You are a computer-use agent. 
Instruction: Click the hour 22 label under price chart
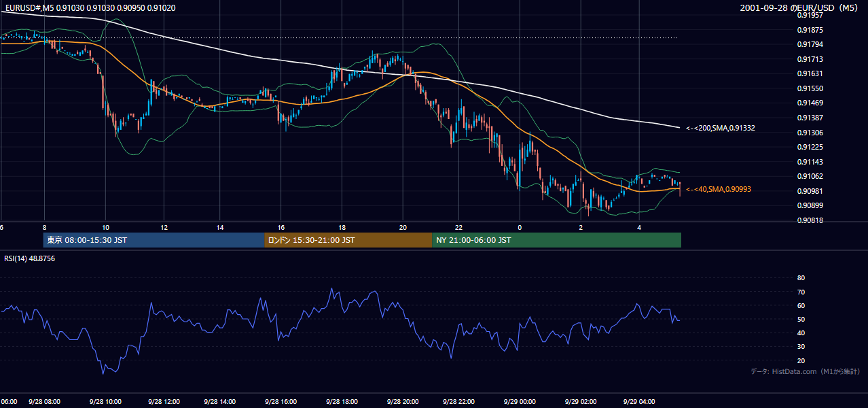pos(458,227)
